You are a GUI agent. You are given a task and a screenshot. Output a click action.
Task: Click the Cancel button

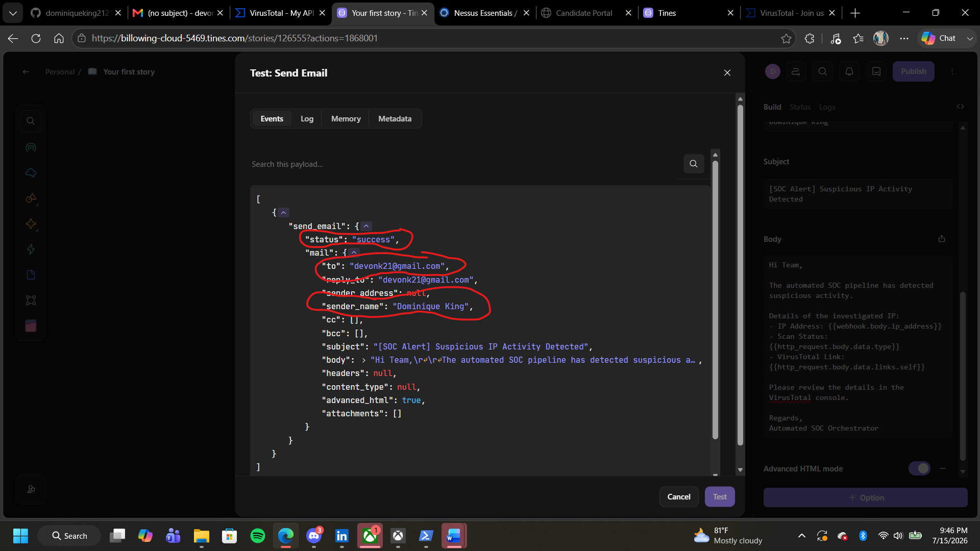coord(679,496)
